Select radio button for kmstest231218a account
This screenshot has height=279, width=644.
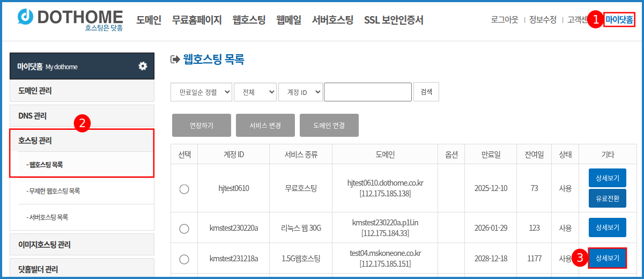(x=184, y=259)
